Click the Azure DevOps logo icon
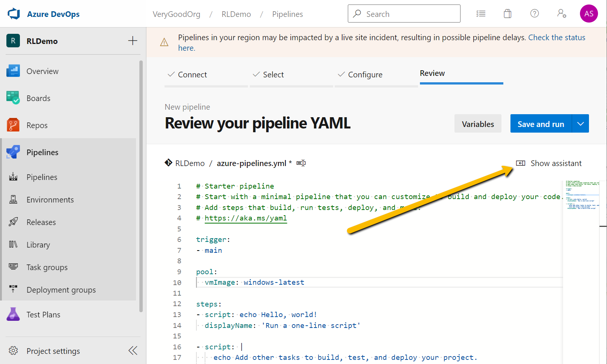Image resolution: width=607 pixels, height=364 pixels. coord(14,14)
